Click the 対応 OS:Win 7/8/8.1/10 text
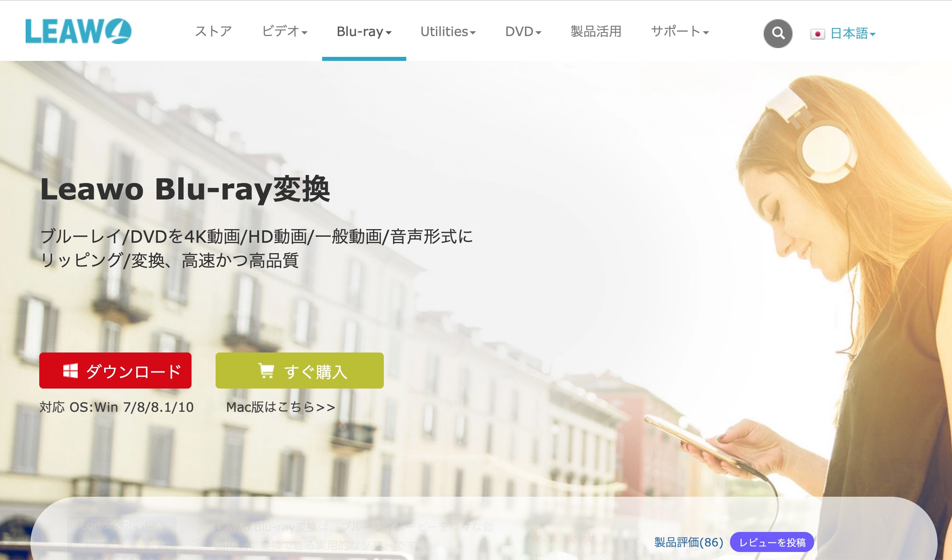Viewport: 952px width, 560px height. click(117, 407)
